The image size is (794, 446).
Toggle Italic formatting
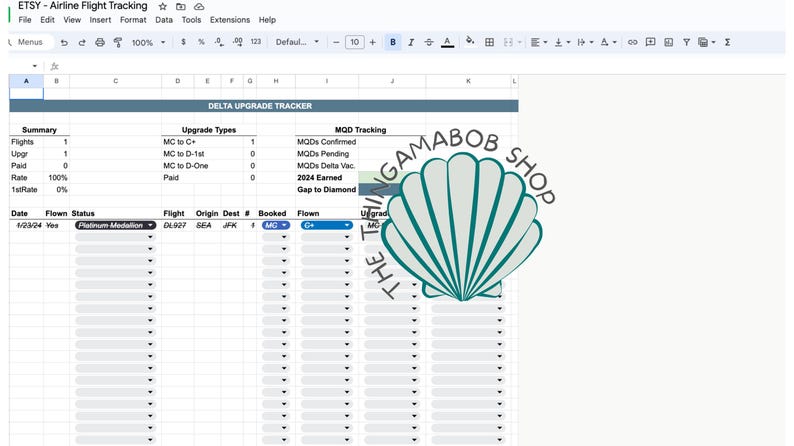pos(411,43)
